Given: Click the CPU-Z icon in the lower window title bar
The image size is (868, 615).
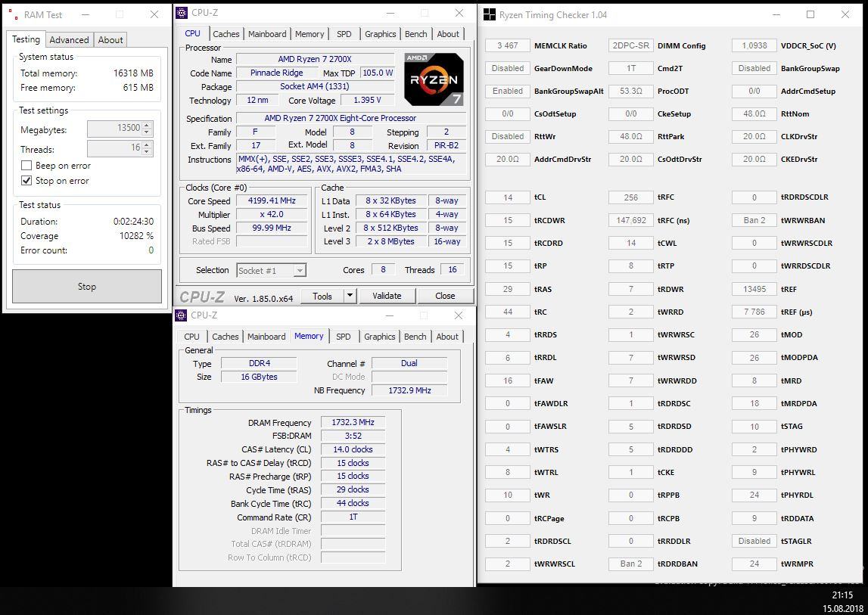Looking at the screenshot, I should coord(181,315).
